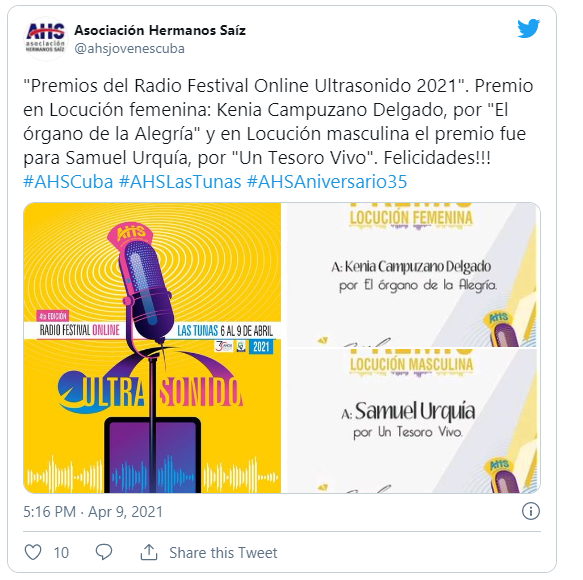583x580 pixels.
Task: Click the AHS profile avatar
Action: click(45, 38)
